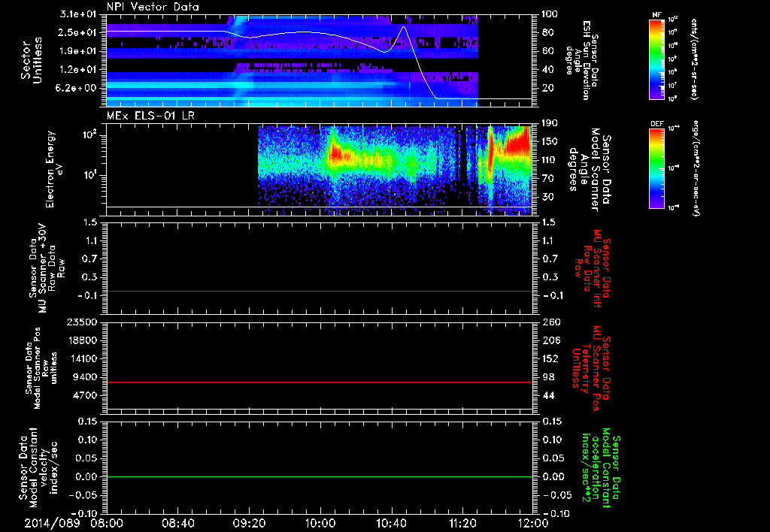Viewport: 770px width, 532px height.
Task: Click the Sector Unitless axis label
Action: tap(32, 60)
